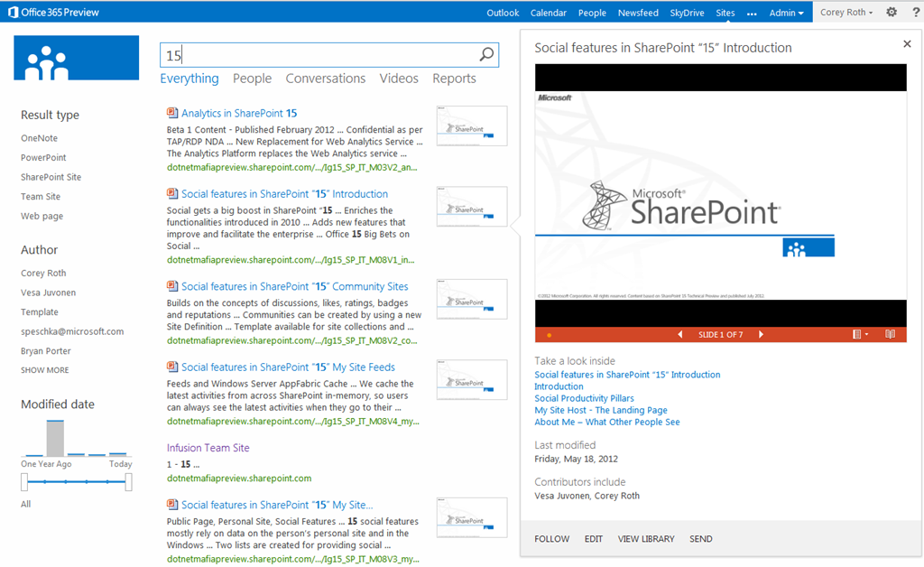Open the Admin dropdown menu
This screenshot has height=567, width=924.
pos(786,13)
